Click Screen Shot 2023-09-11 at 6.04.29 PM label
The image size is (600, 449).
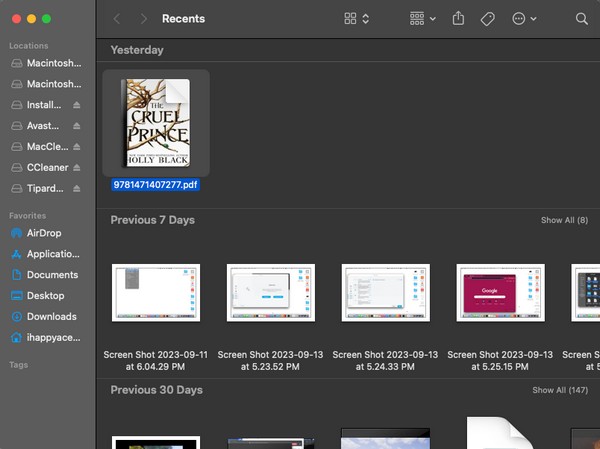[155, 361]
